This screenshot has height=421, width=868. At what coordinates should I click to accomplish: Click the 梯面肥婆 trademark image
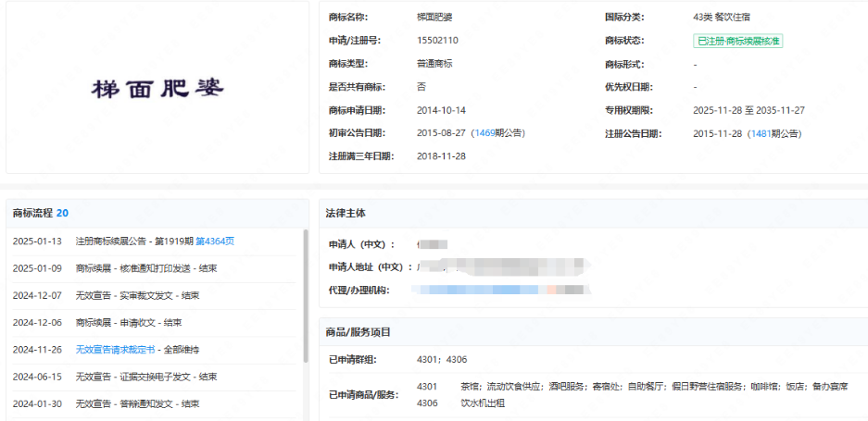click(x=157, y=89)
